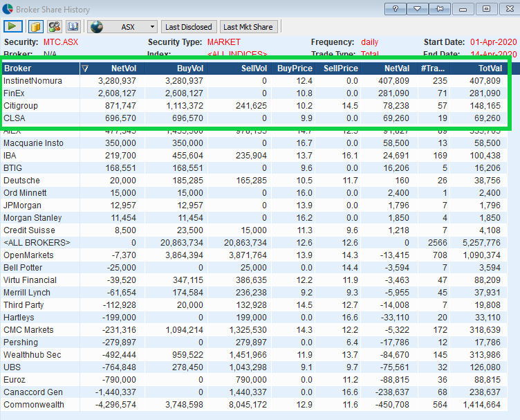The image size is (520, 420).
Task: Click UBS BuyVol value 278,450
Action: point(187,367)
